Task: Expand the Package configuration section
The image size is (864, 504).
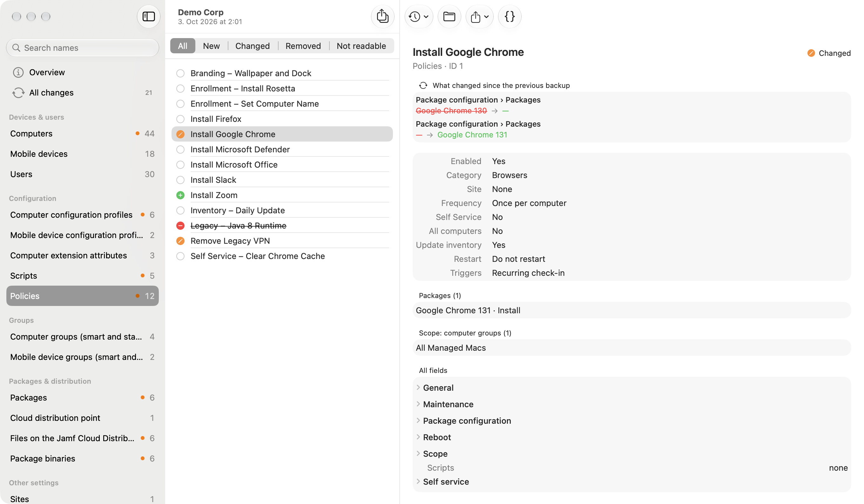Action: 418,421
